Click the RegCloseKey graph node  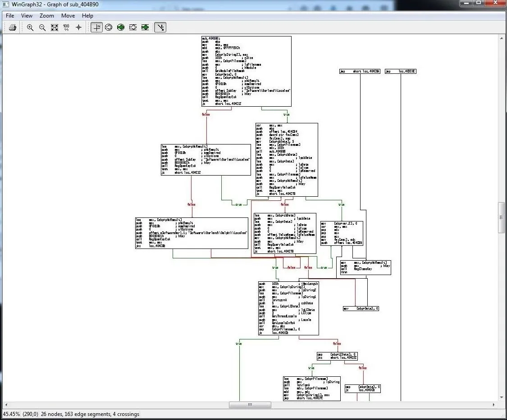[365, 267]
